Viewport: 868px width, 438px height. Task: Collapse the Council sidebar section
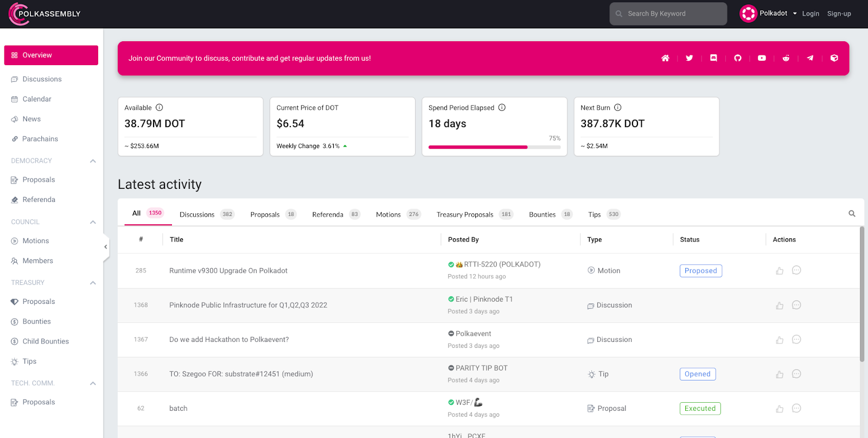(x=93, y=222)
